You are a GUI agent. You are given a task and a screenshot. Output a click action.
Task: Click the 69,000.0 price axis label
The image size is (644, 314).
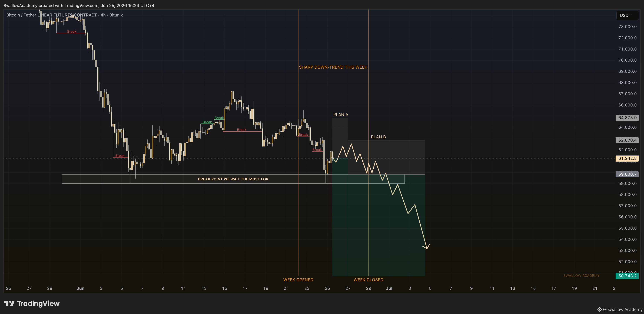(628, 72)
